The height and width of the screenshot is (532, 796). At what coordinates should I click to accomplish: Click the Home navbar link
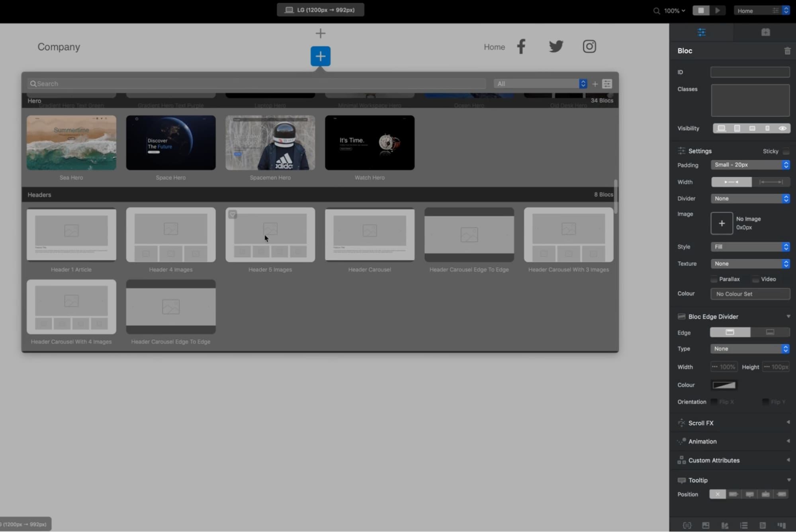(494, 47)
